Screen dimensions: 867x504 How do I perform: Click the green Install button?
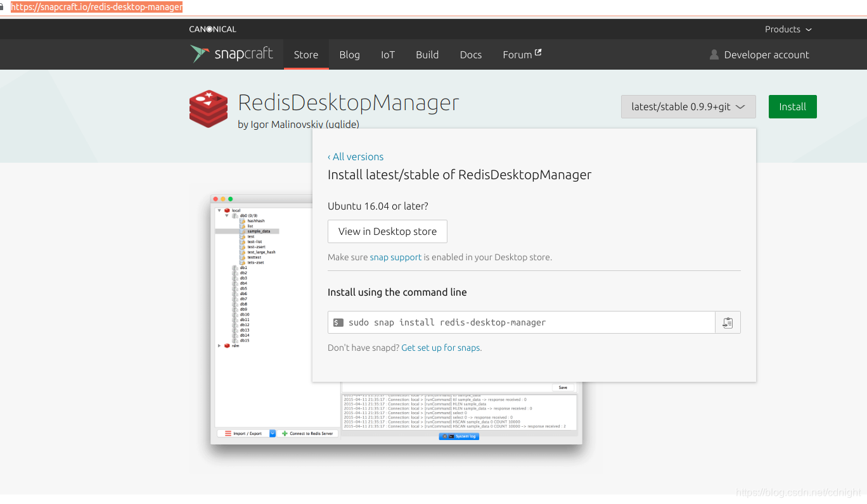tap(792, 106)
